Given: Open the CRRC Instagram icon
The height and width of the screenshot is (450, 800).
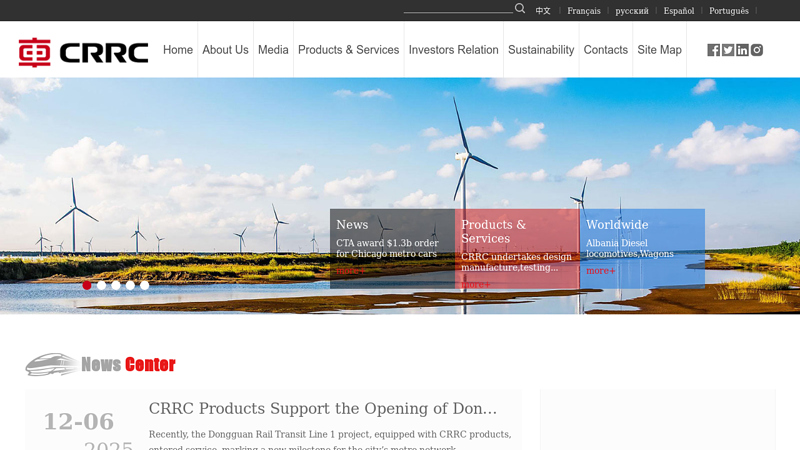Looking at the screenshot, I should [x=757, y=50].
